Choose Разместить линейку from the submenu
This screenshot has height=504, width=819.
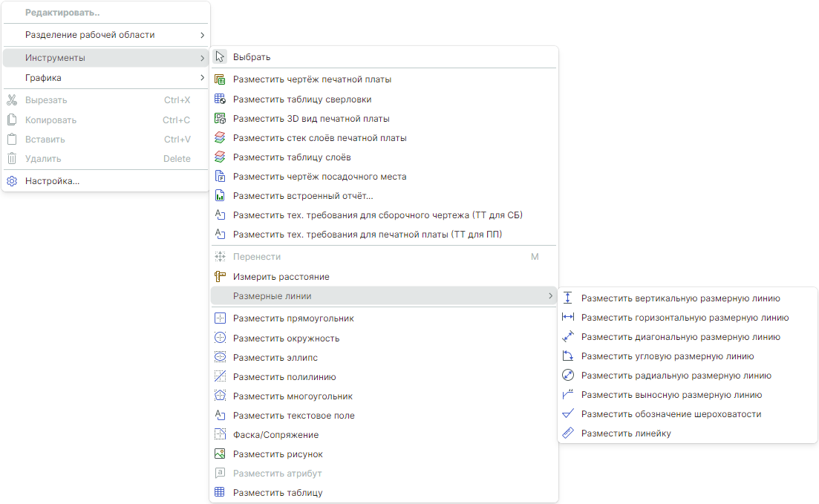(626, 433)
